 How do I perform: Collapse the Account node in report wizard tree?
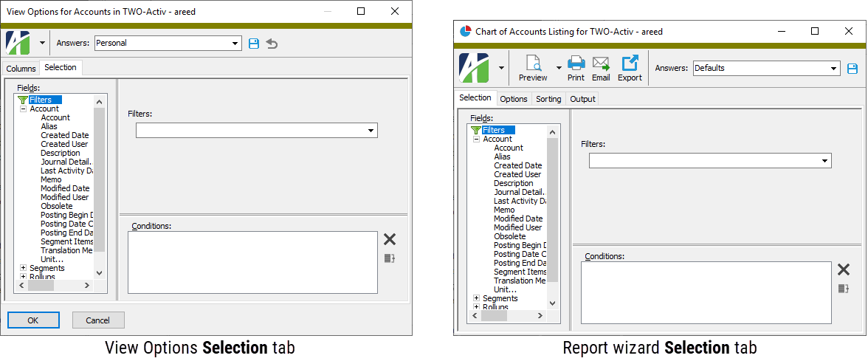pyautogui.click(x=477, y=140)
